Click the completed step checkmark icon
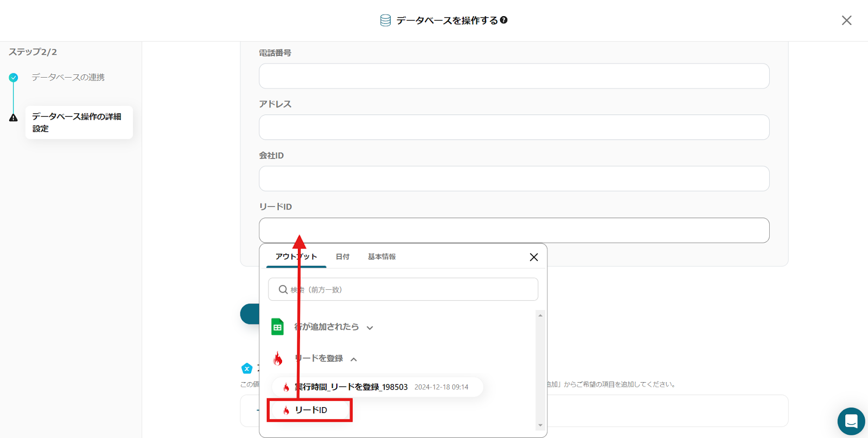This screenshot has height=438, width=868. pos(14,78)
